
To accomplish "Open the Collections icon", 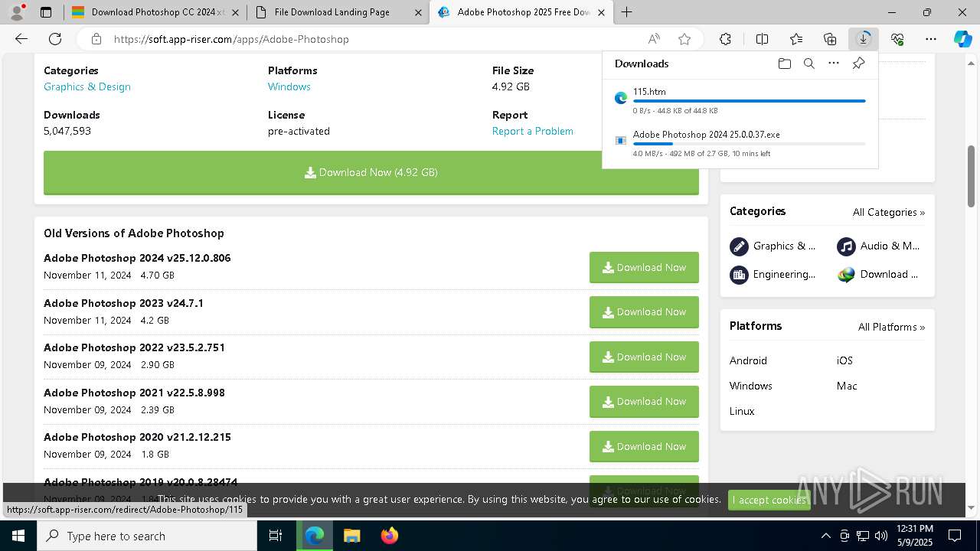I will click(830, 39).
